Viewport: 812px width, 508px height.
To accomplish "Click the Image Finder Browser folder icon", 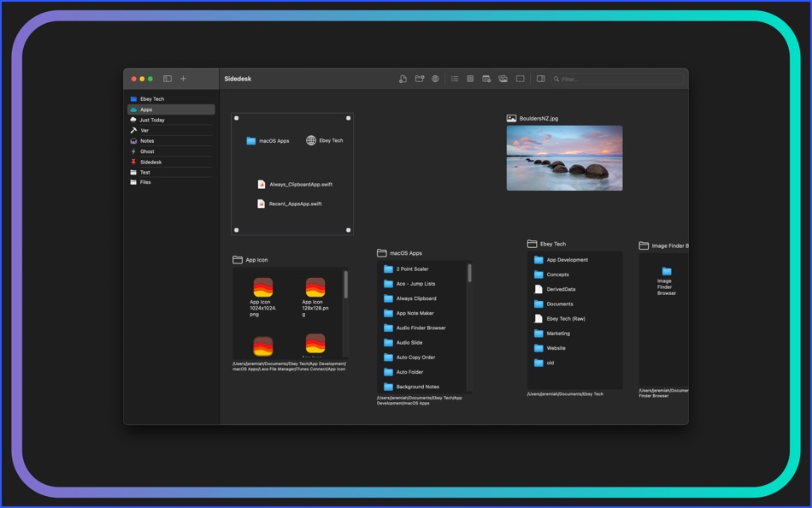I will click(667, 271).
